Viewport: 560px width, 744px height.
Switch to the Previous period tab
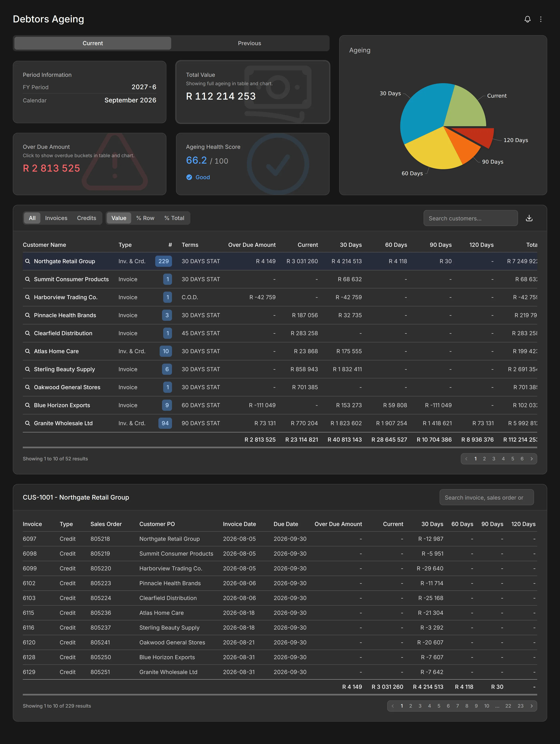coord(250,43)
